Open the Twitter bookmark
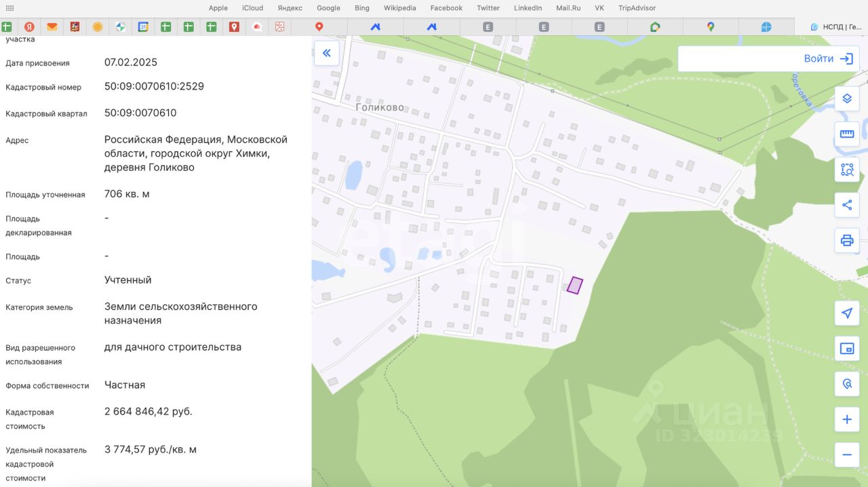Viewport: 868px width, 487px height. pyautogui.click(x=488, y=8)
